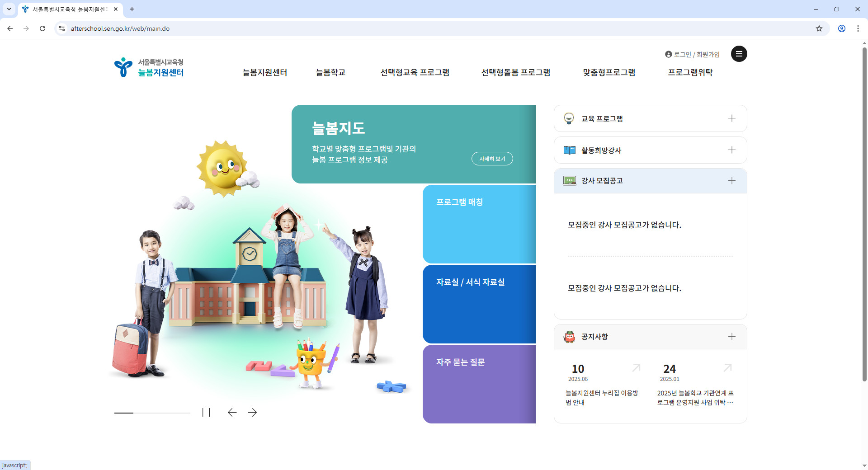The image size is (868, 470).
Task: Expand the 교육 프로그램 panel with plus
Action: tap(732, 118)
